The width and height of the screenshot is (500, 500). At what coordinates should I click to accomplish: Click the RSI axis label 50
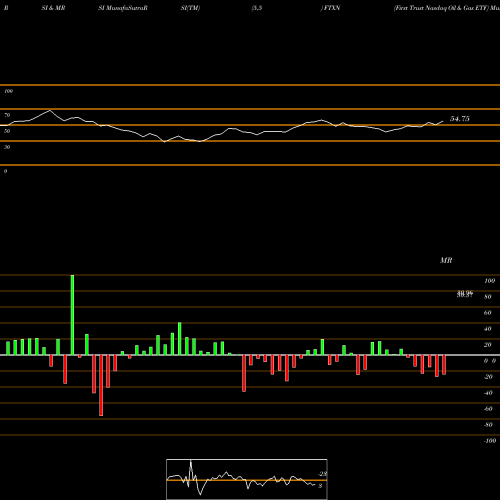click(x=7, y=131)
